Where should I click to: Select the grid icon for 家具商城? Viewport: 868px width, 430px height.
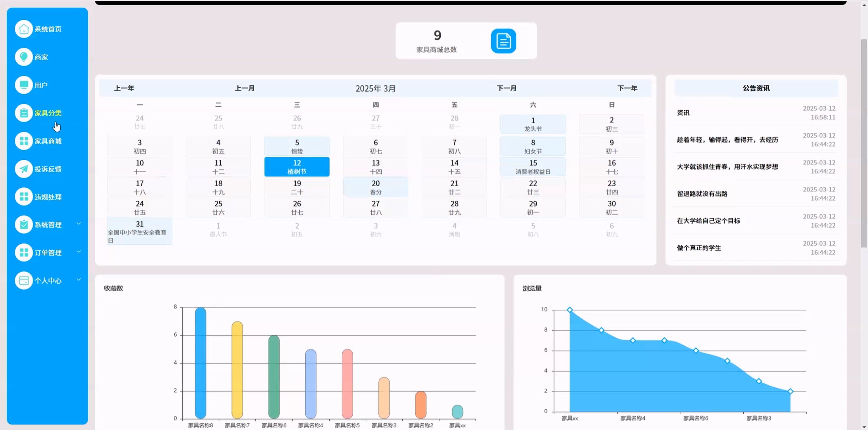[24, 141]
